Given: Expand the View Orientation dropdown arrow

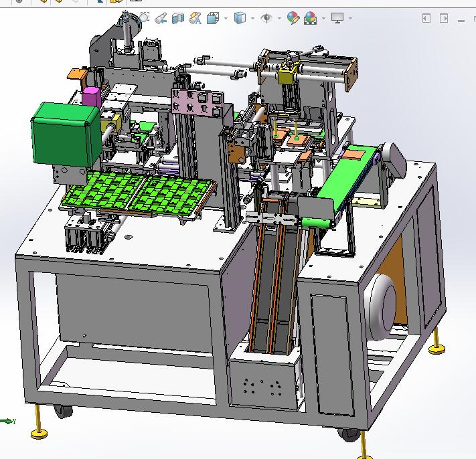Looking at the screenshot, I should (x=226, y=19).
